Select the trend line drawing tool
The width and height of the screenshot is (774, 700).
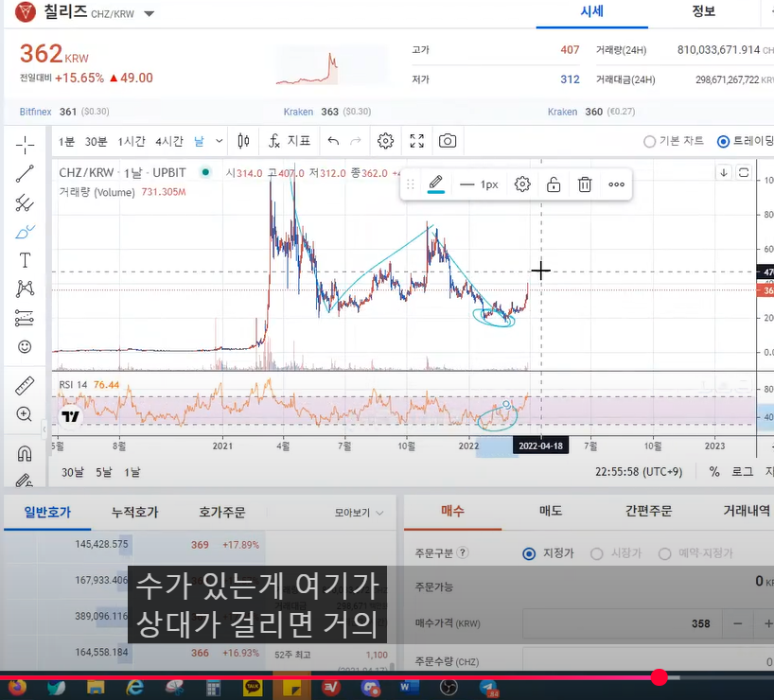(x=25, y=174)
